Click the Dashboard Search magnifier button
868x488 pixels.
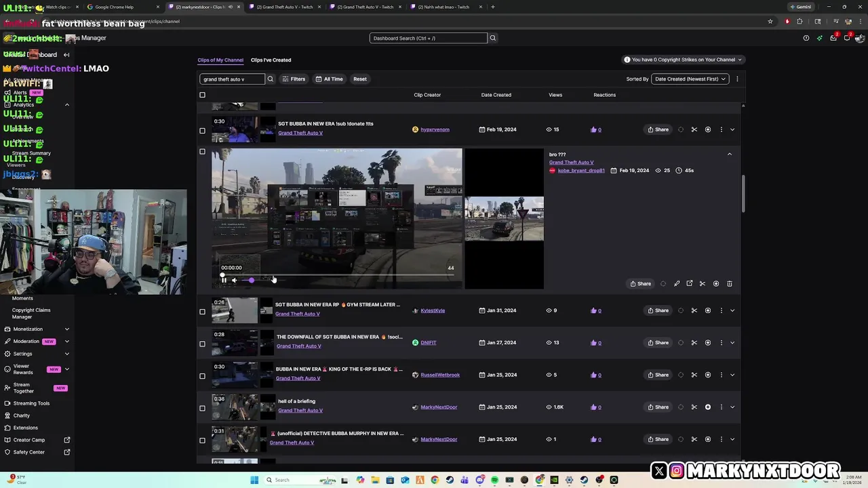pyautogui.click(x=493, y=38)
